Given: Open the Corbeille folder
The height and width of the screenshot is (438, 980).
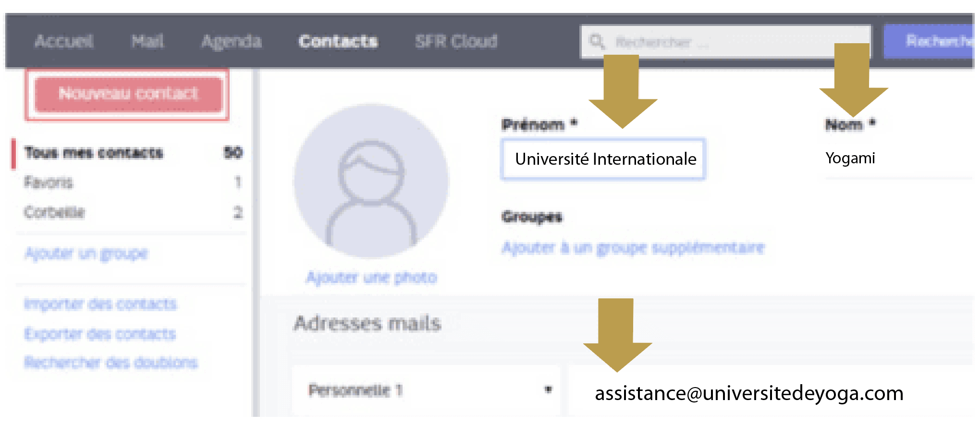Looking at the screenshot, I should click(54, 212).
